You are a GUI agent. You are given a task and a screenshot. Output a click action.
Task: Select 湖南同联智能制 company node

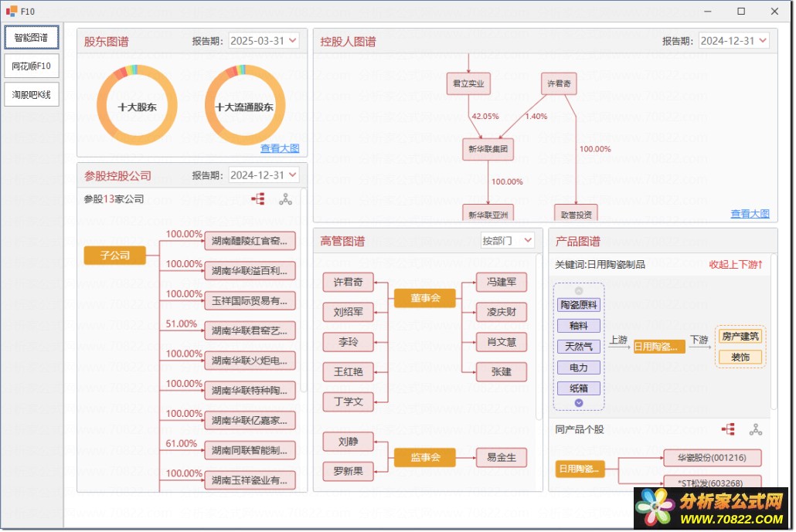click(250, 450)
